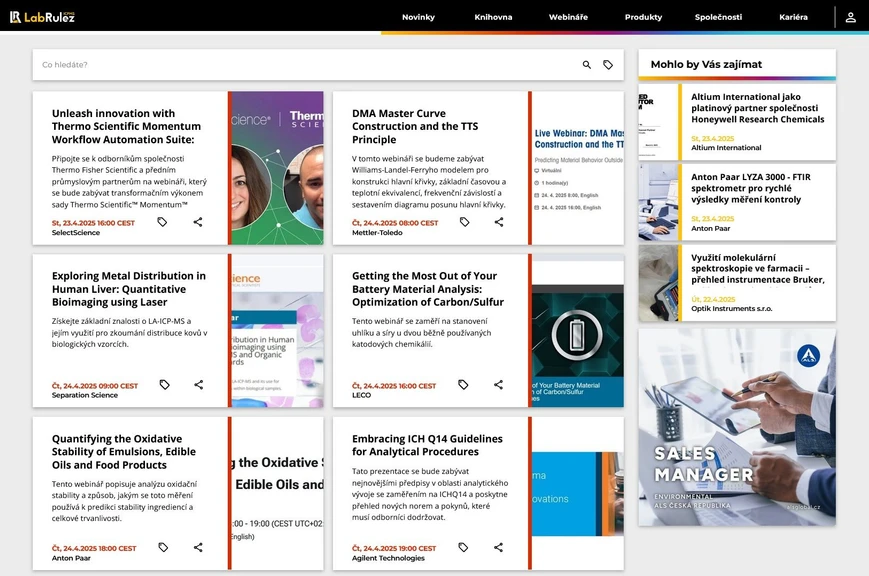Open the Produkty menu
Screen dimensions: 869x576
tap(643, 17)
